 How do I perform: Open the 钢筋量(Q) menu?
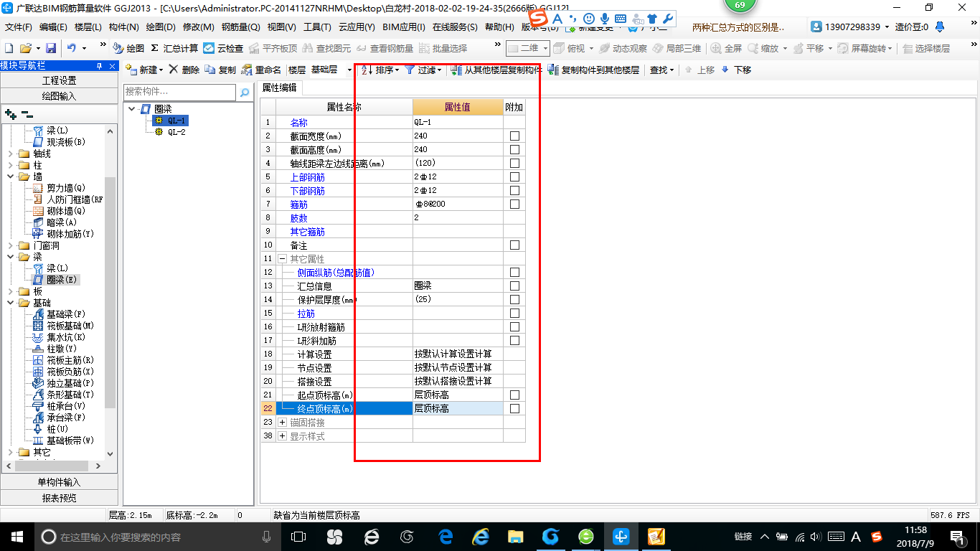click(240, 27)
